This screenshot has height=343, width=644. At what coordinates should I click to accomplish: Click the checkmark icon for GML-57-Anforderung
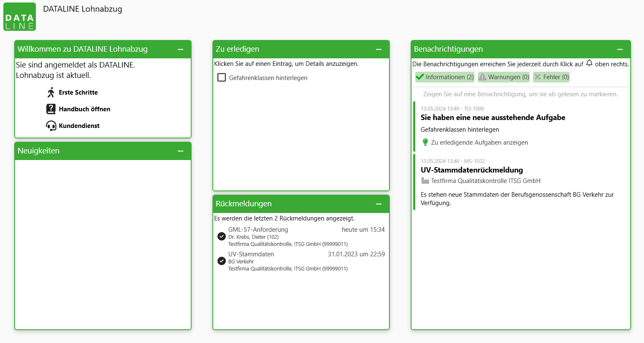[x=222, y=236]
